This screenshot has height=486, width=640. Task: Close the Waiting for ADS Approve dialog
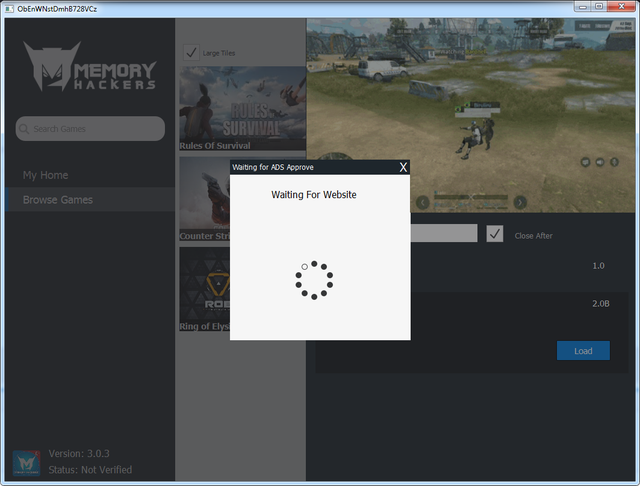click(403, 167)
